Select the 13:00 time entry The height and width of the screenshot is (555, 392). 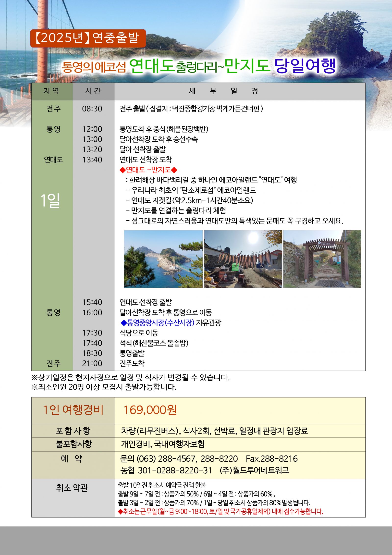point(92,139)
